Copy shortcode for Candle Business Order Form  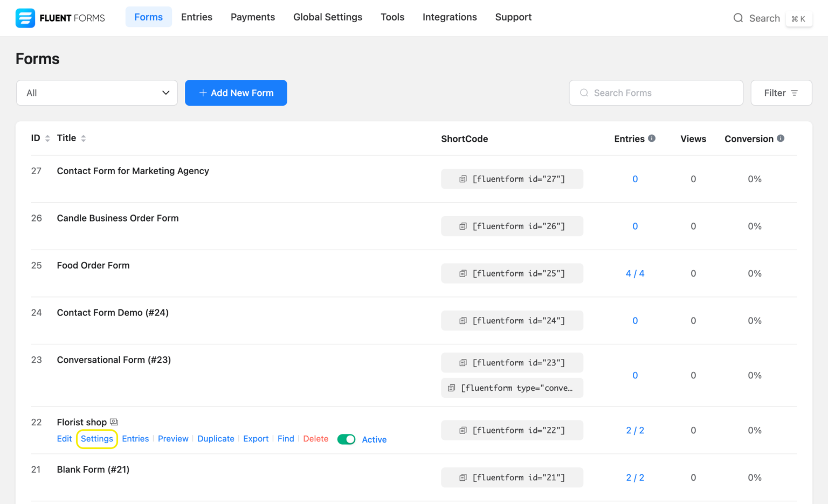(x=463, y=226)
